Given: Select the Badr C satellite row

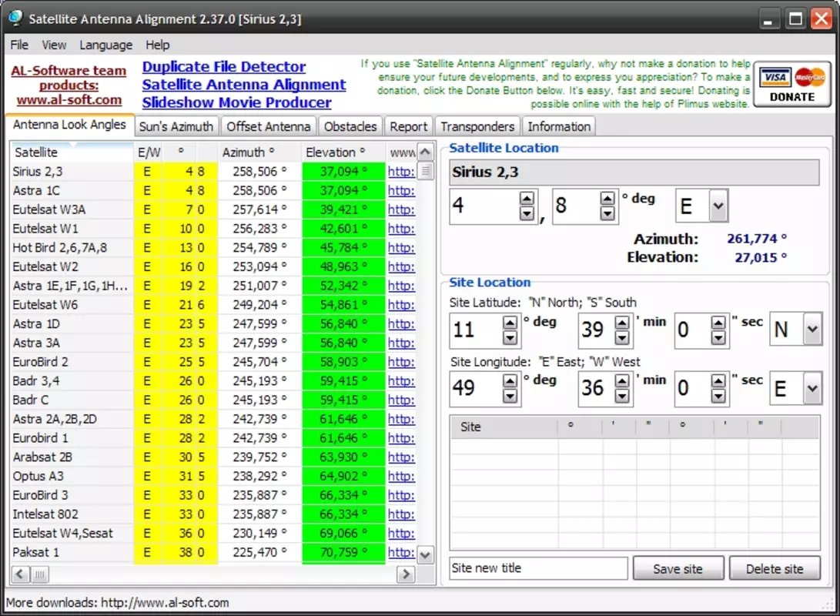Looking at the screenshot, I should (x=213, y=400).
